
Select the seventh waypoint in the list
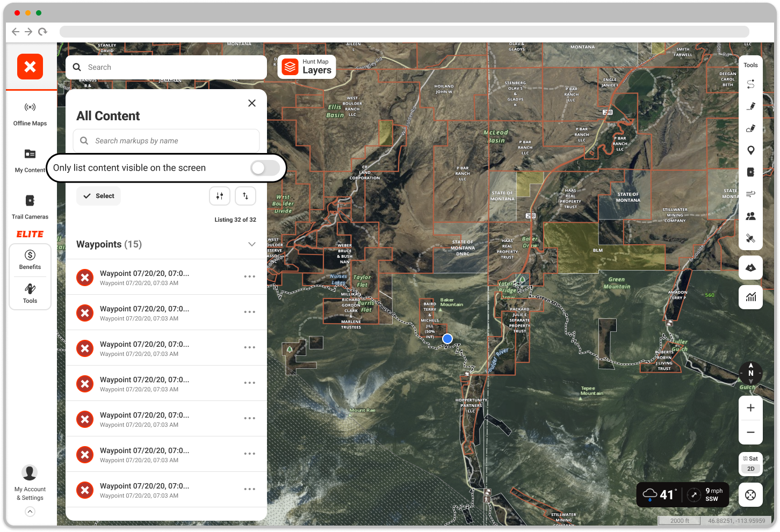click(167, 490)
